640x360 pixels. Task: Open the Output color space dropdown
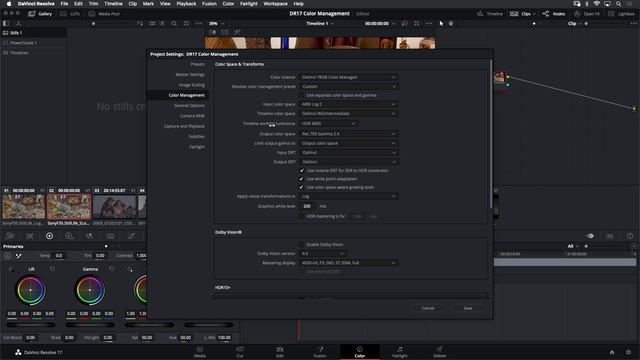(x=349, y=134)
